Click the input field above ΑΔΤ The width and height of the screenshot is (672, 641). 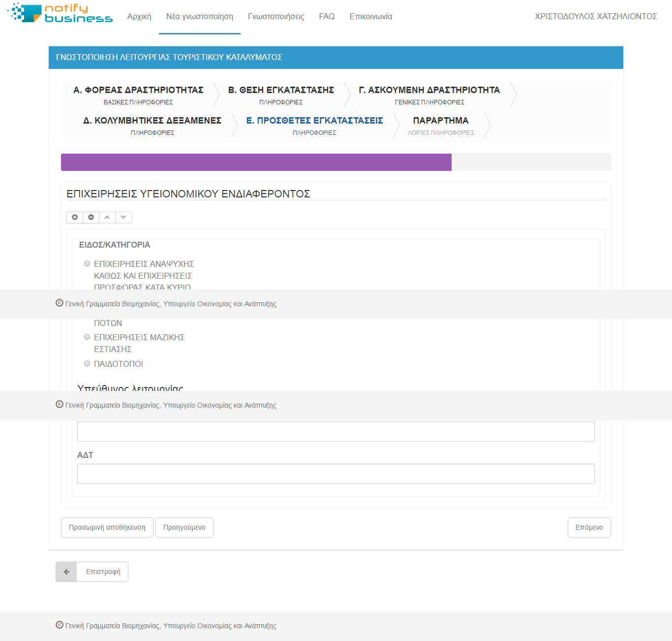point(336,431)
